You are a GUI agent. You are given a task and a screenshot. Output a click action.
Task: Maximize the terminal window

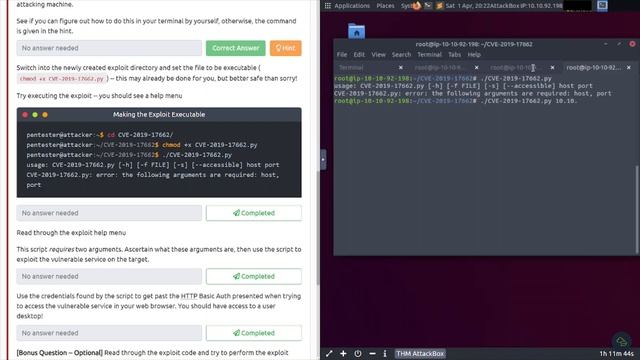(x=619, y=44)
